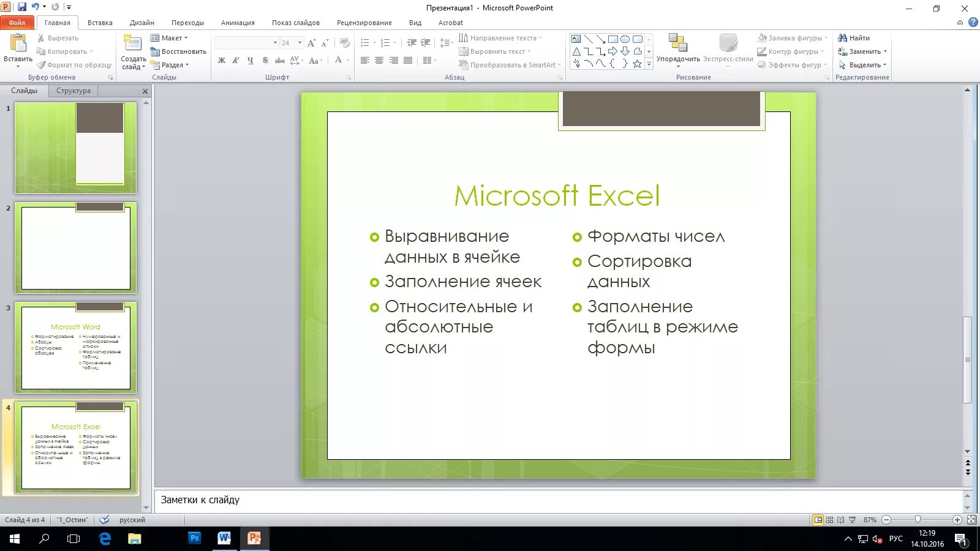This screenshot has width=980, height=551.
Task: Open the Раздел section dropdown
Action: pyautogui.click(x=171, y=65)
